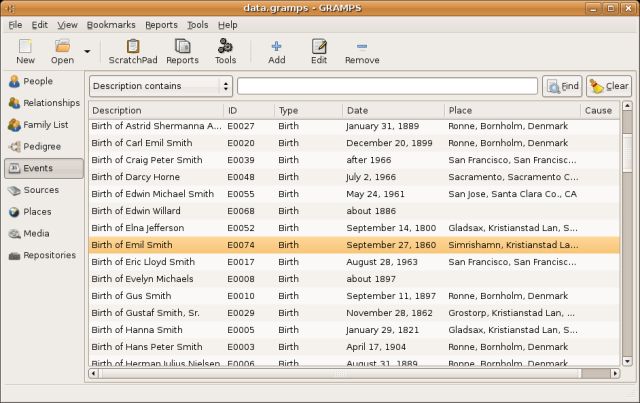Open the ScratchPad tool
Image resolution: width=640 pixels, height=403 pixels.
[x=133, y=51]
